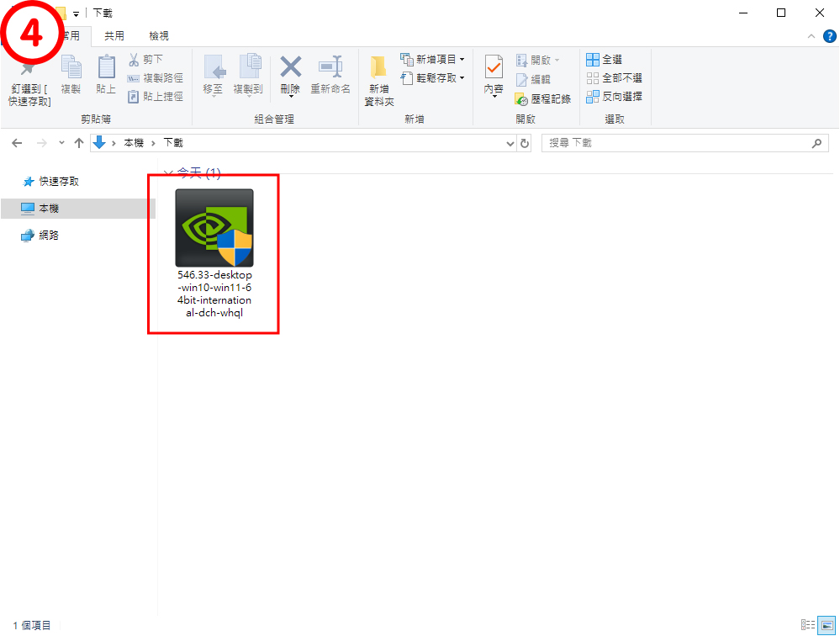Create a 新增資料夾 (New folder)
The width and height of the screenshot is (840, 636).
(379, 81)
